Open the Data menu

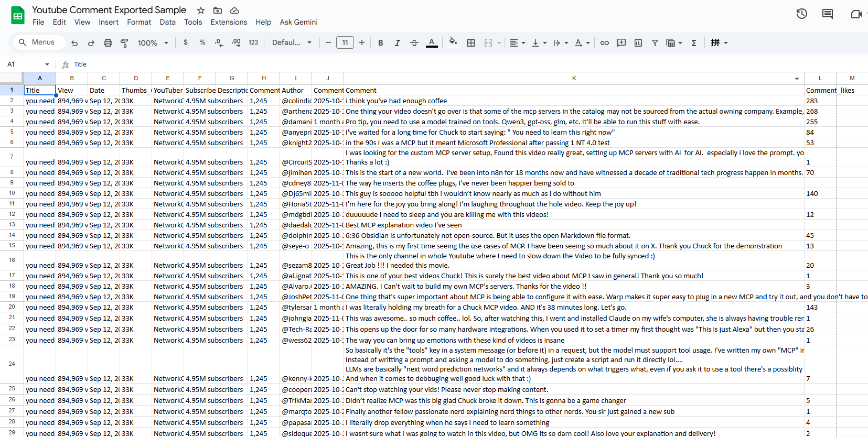coord(168,22)
